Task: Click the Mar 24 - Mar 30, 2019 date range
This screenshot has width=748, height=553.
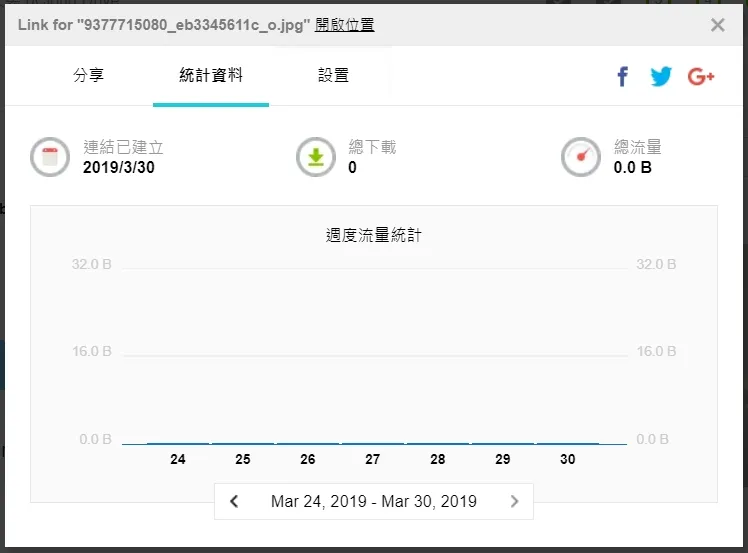Action: click(x=374, y=501)
